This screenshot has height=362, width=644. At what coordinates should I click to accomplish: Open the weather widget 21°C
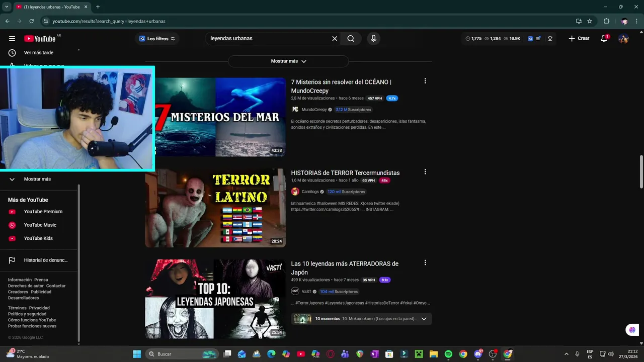(x=28, y=354)
